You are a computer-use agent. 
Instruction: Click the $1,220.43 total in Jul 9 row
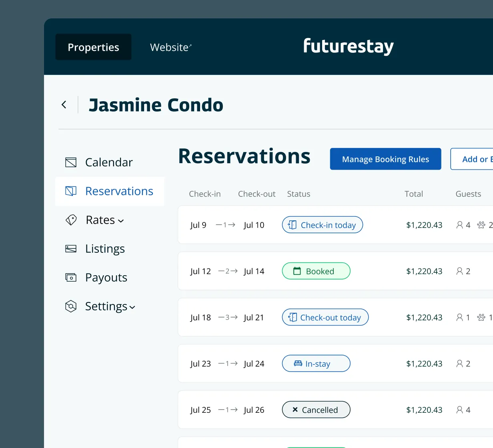[x=424, y=225]
